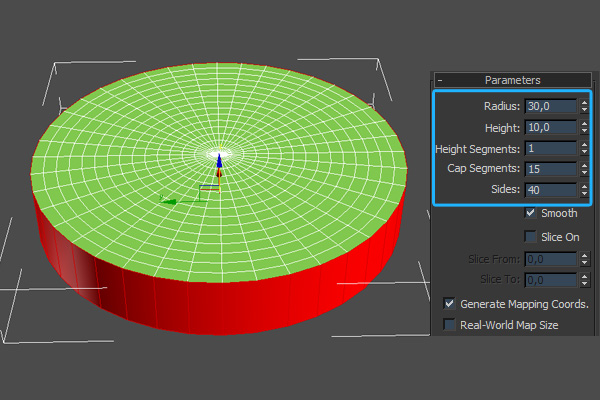Increase Radius with spinner up arrow

pyautogui.click(x=584, y=102)
